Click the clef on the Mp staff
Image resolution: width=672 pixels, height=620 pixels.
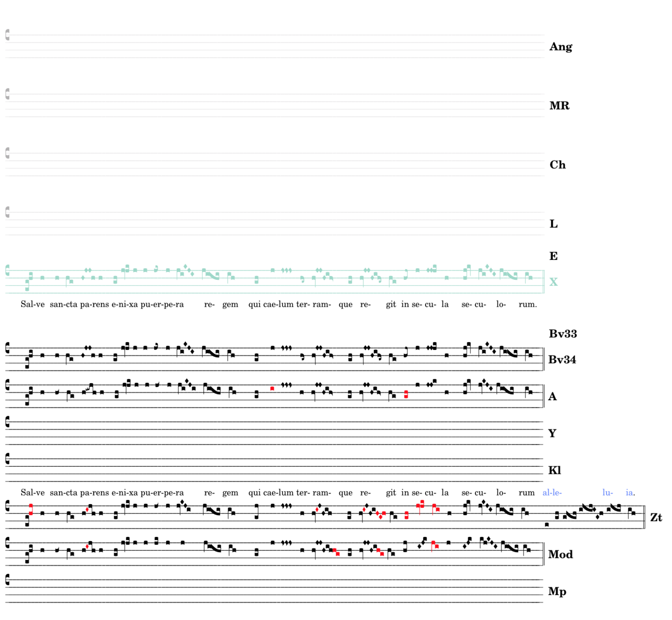tap(8, 580)
